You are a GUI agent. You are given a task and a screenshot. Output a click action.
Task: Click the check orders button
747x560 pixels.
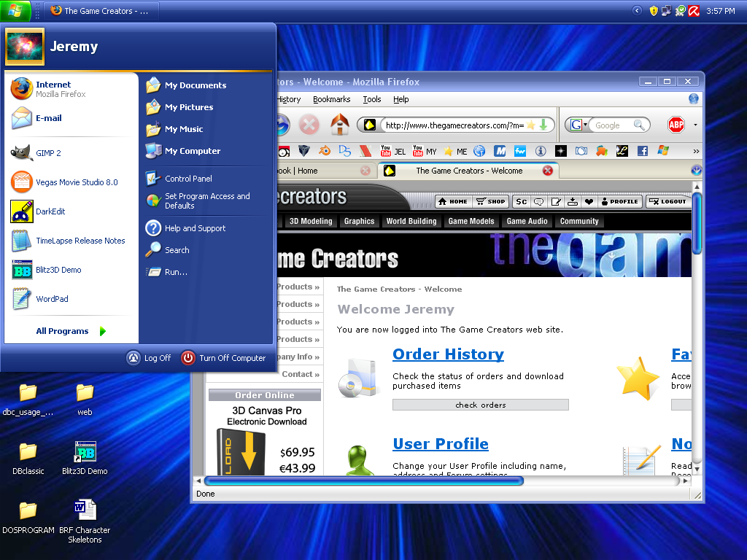480,405
